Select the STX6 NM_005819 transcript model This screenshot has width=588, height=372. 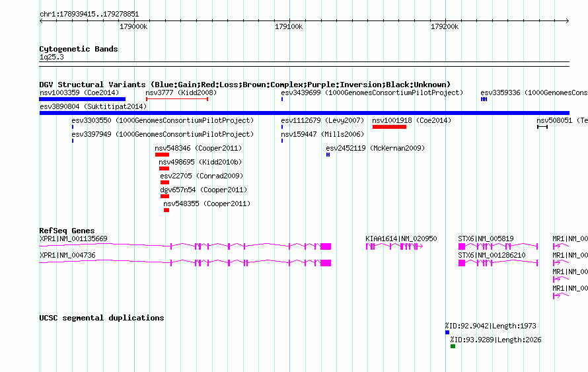(498, 246)
